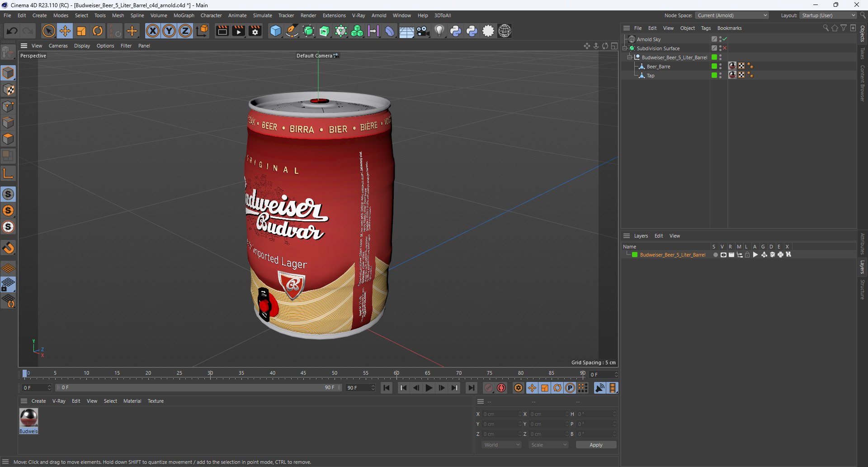Select the Live Selection tool
Image resolution: width=868 pixels, height=467 pixels.
pos(48,31)
